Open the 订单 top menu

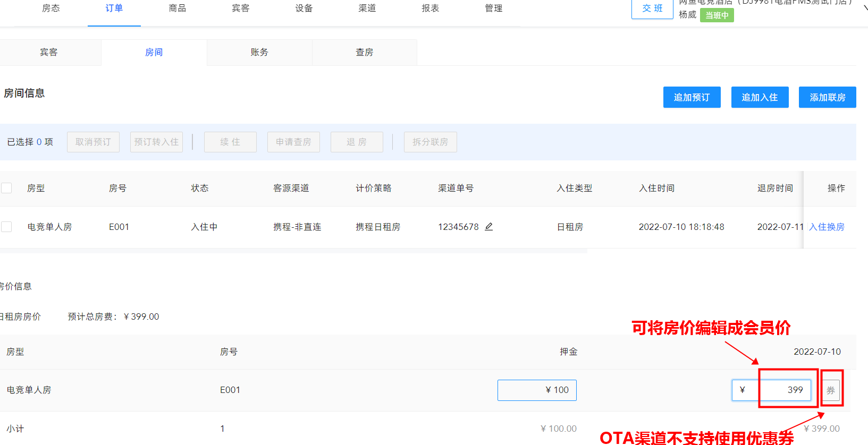point(114,8)
